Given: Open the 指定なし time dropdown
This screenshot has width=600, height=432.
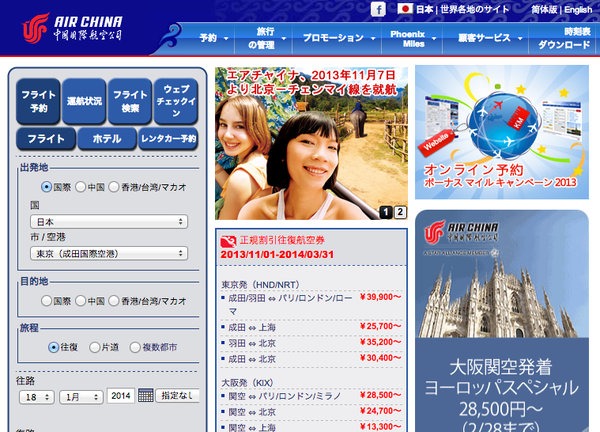Looking at the screenshot, I should pyautogui.click(x=177, y=395).
